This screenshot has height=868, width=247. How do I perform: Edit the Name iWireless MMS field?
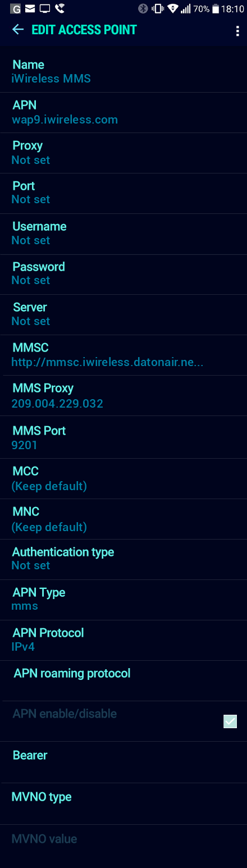124,72
